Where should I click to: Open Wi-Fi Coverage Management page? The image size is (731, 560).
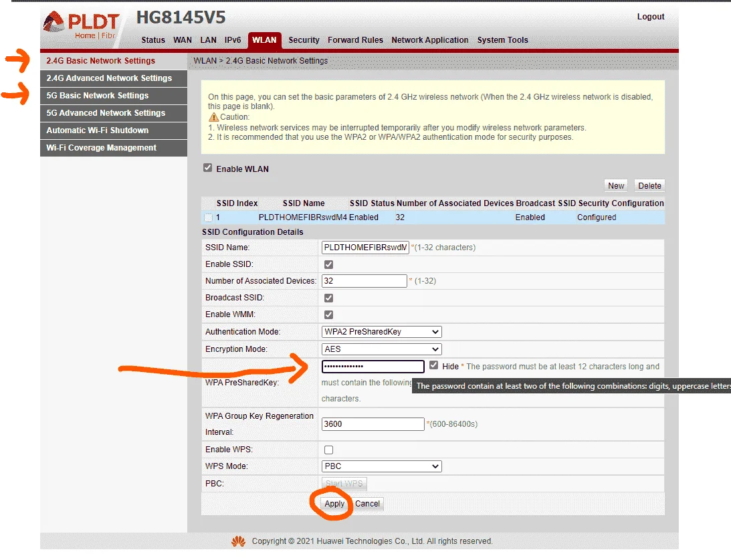tap(114, 148)
